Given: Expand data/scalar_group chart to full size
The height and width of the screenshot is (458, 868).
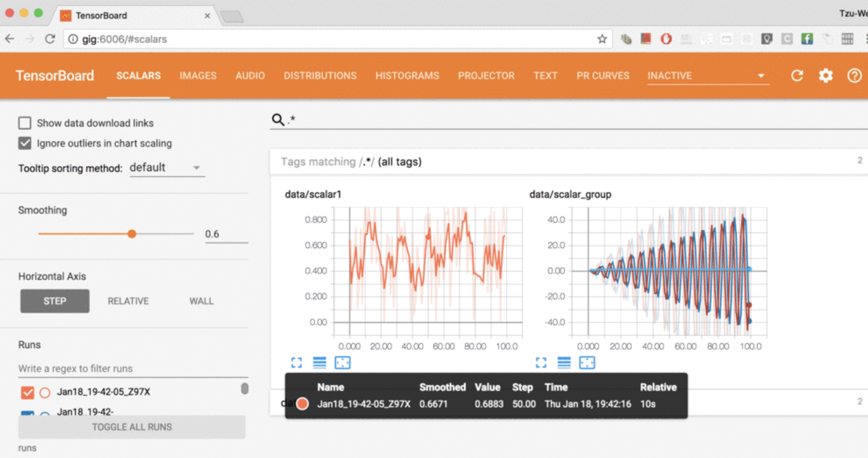Looking at the screenshot, I should [541, 363].
